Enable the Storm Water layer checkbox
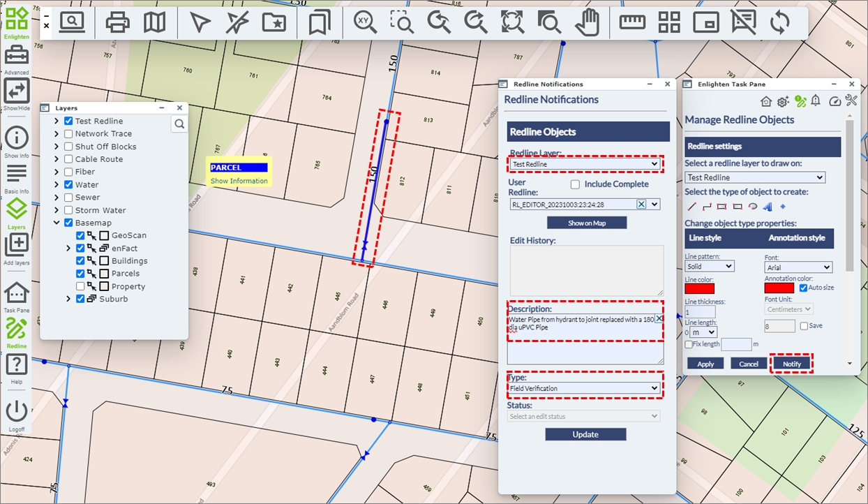Viewport: 868px width, 504px height. (x=68, y=210)
